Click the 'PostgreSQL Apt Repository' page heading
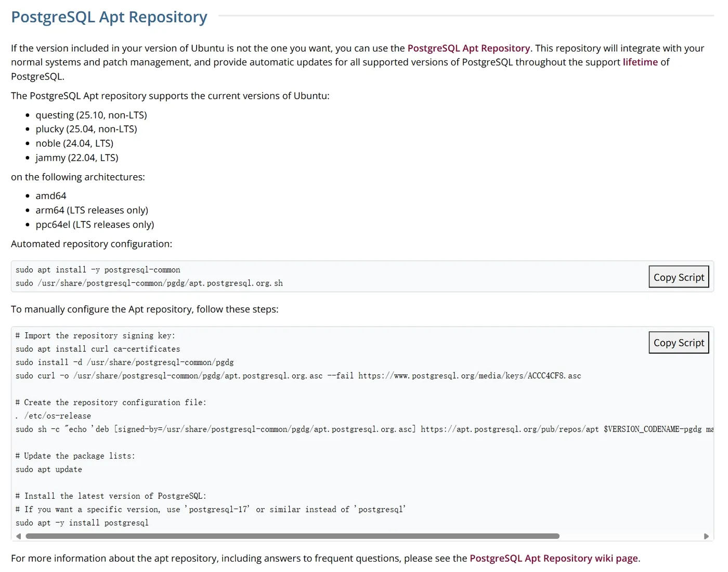 (x=109, y=17)
